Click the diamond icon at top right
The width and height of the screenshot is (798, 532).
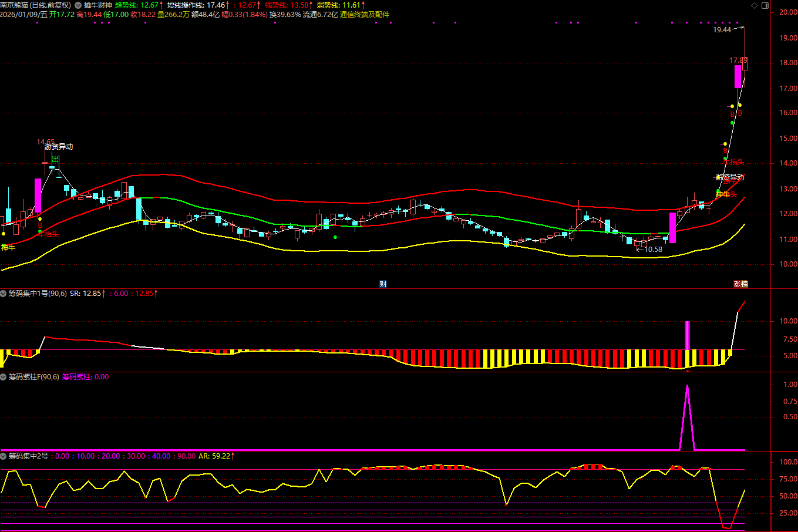pyautogui.click(x=754, y=5)
